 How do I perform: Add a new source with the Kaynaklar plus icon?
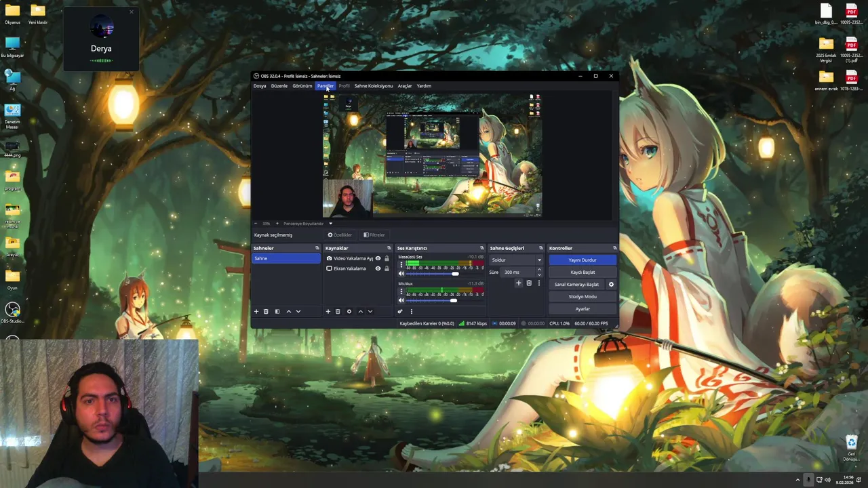328,312
